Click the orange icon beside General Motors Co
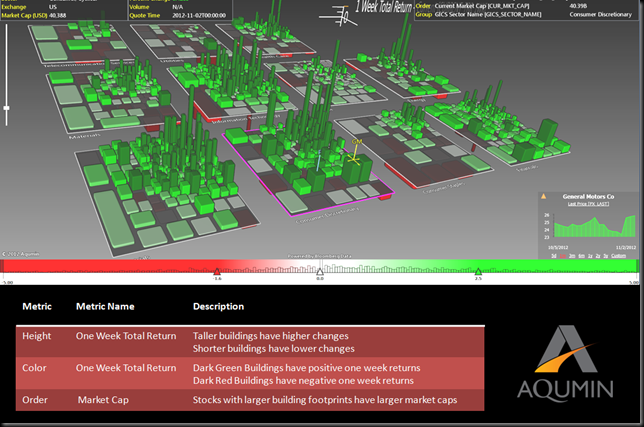Image resolution: width=644 pixels, height=427 pixels. [543, 197]
